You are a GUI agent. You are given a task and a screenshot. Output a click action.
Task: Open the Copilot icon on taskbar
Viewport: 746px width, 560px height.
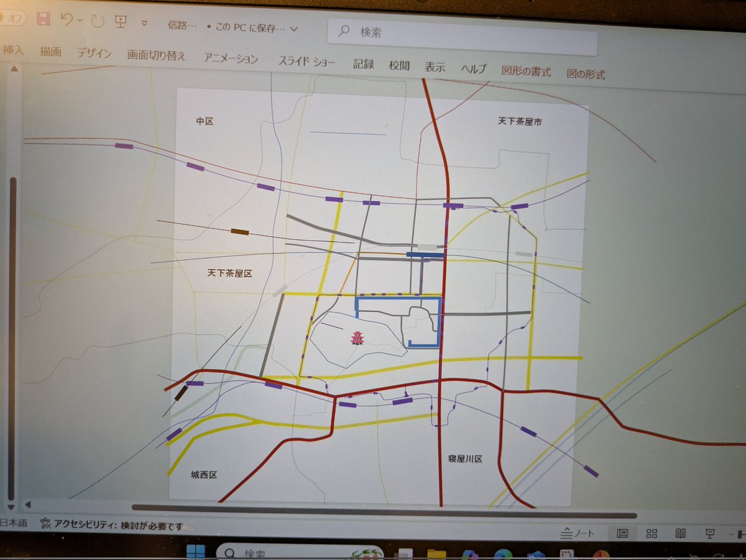tap(469, 554)
